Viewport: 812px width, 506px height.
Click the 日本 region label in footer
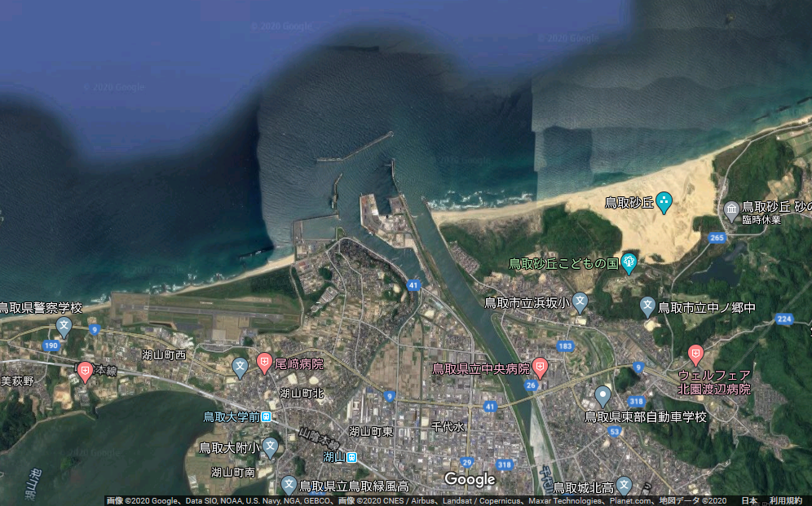[749, 500]
